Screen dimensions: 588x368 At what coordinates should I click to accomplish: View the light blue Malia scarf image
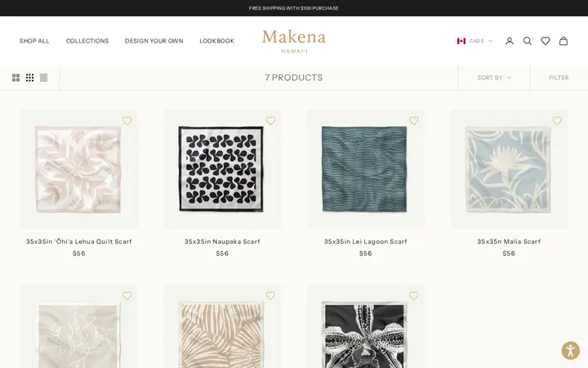[509, 169]
